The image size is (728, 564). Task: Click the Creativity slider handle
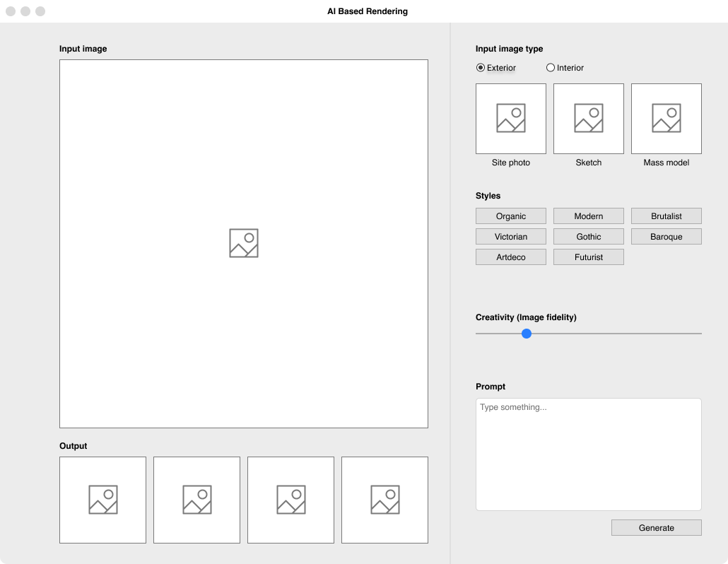point(527,334)
